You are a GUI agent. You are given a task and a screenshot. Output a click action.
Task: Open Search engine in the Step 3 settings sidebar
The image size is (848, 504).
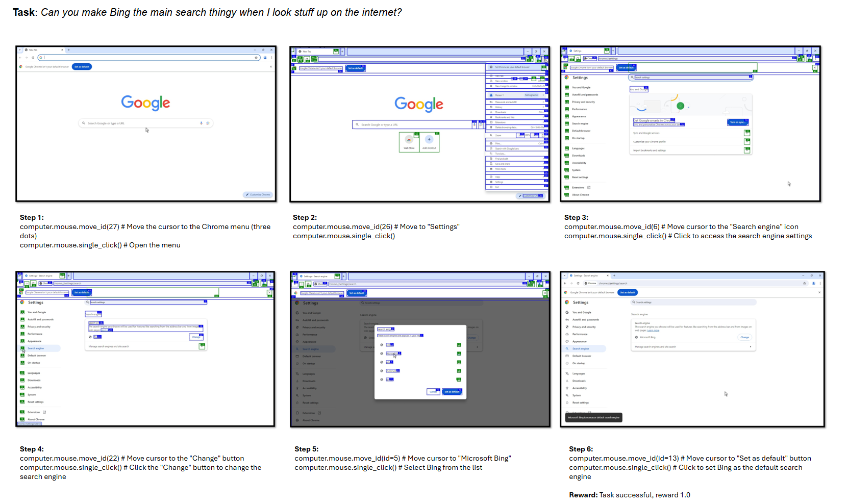(x=580, y=123)
